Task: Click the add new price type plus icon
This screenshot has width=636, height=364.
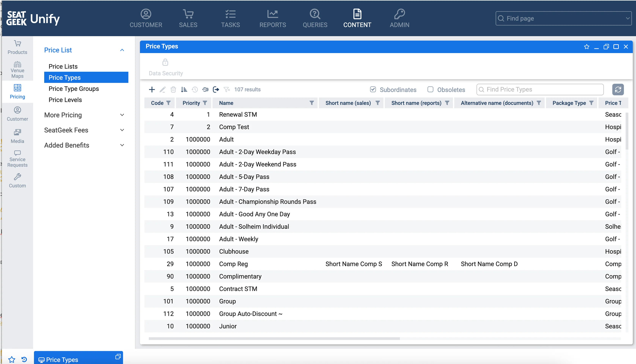Action: point(152,89)
